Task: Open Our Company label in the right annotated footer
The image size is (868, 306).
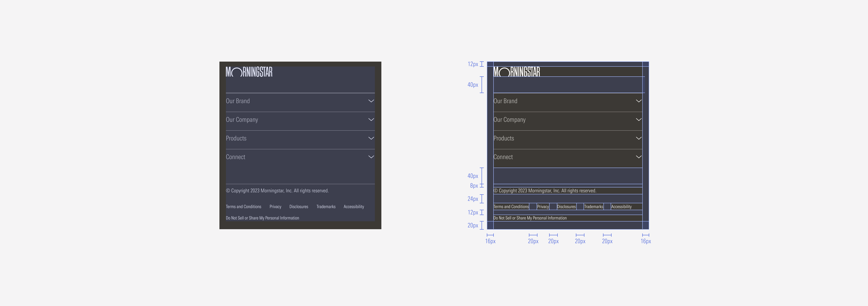Action: click(510, 120)
